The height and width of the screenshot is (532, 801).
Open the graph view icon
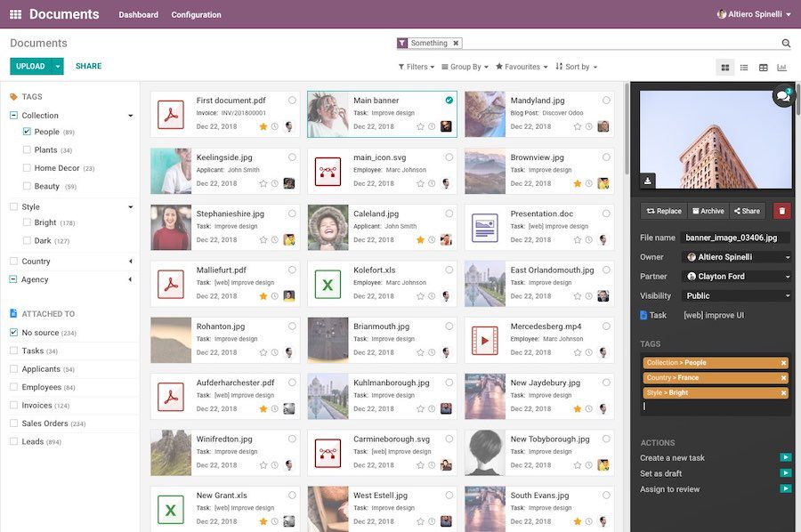(x=781, y=67)
